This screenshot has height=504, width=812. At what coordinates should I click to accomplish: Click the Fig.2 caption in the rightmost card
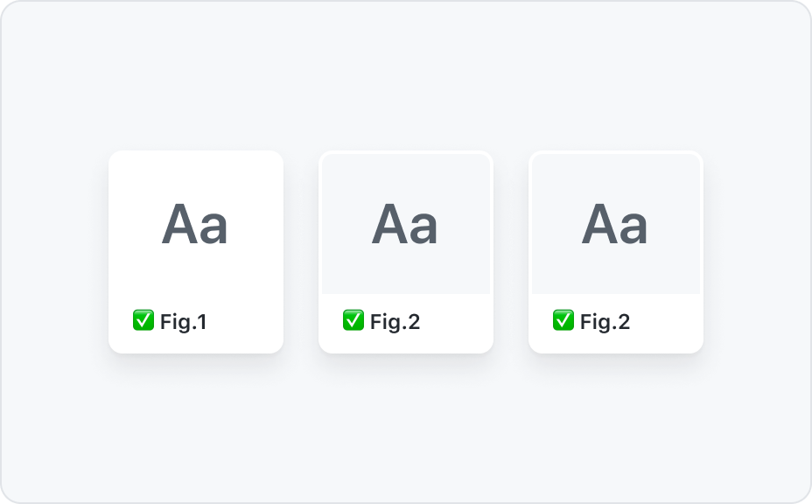605,322
